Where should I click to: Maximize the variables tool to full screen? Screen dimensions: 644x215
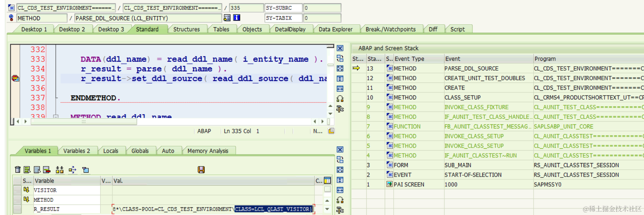coord(340,170)
